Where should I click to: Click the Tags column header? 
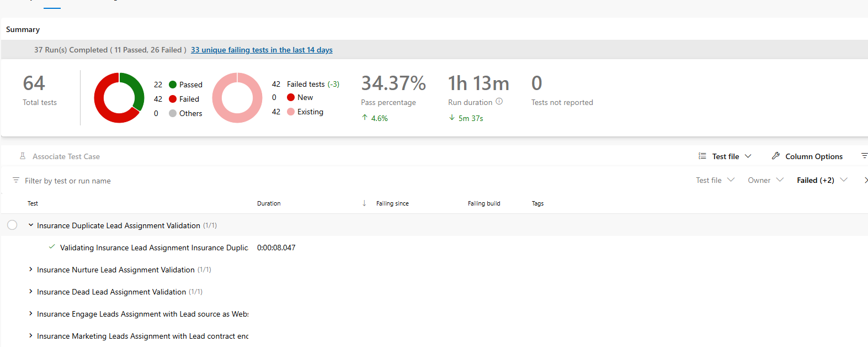[537, 203]
